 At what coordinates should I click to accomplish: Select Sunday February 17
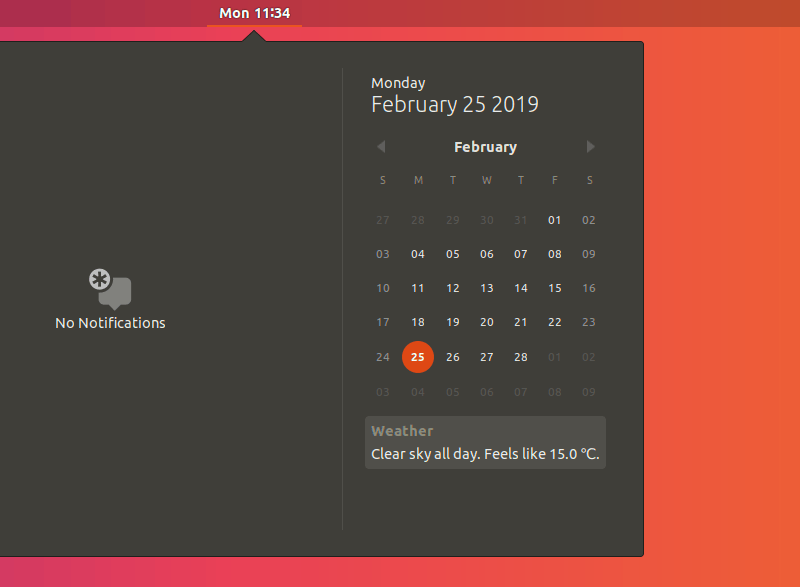(x=383, y=322)
